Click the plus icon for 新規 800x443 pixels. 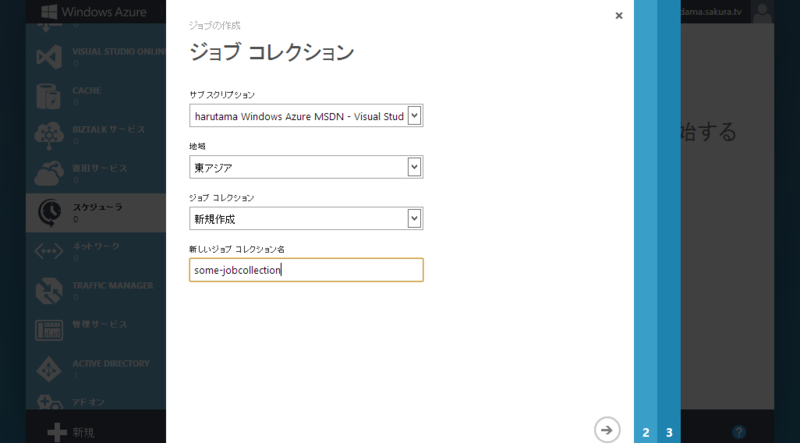coord(57,433)
